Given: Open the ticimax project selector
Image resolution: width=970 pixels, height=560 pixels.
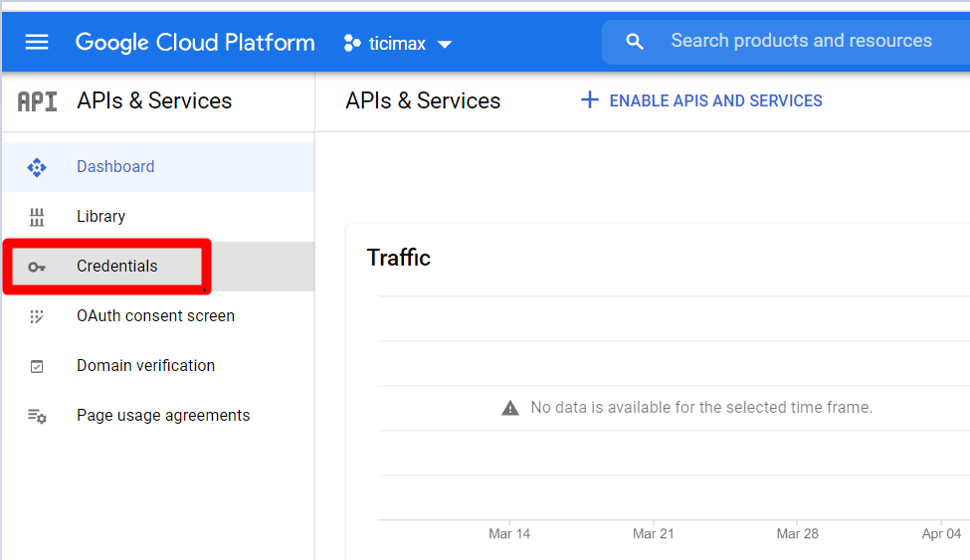Looking at the screenshot, I should tap(398, 44).
